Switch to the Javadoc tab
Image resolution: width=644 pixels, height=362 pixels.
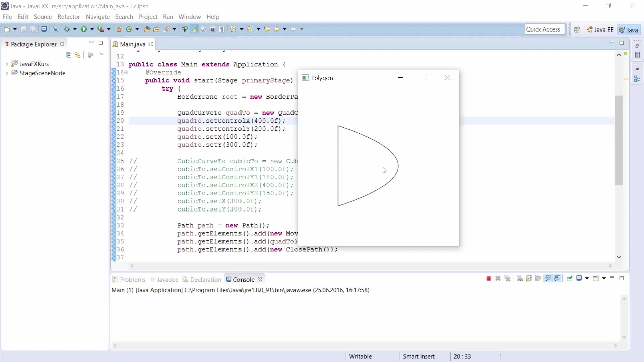click(164, 279)
